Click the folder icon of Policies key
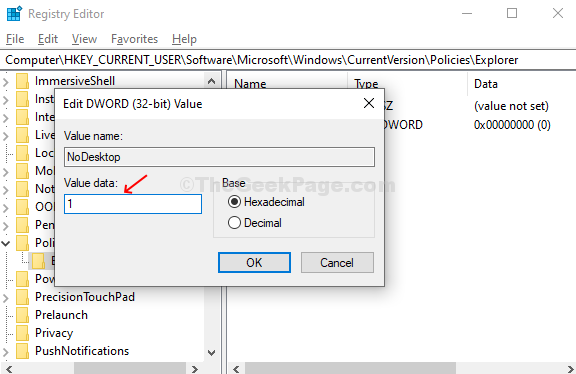The width and height of the screenshot is (576, 374). [x=22, y=243]
